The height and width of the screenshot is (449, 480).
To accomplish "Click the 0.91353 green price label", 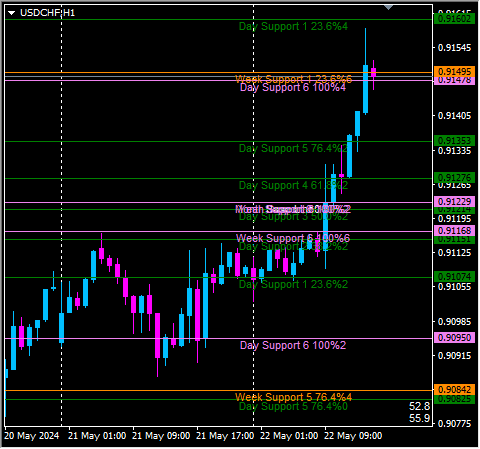I will click(454, 140).
